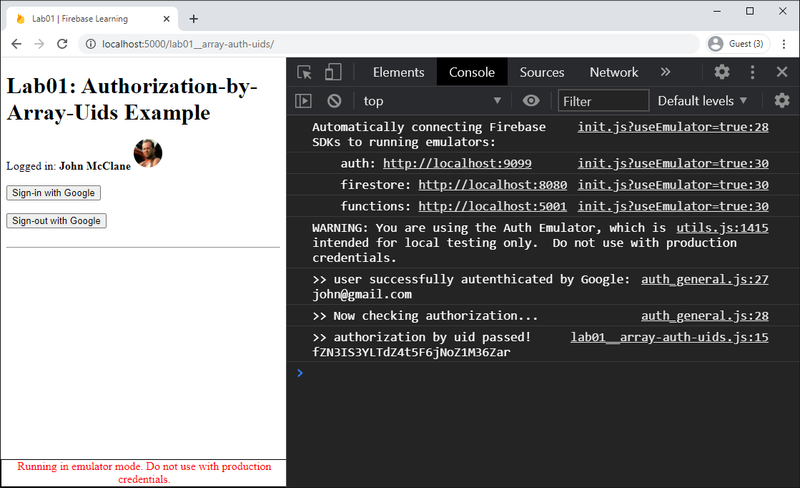This screenshot has width=800, height=488.
Task: Open init.js:30 link on functions row
Action: (673, 206)
